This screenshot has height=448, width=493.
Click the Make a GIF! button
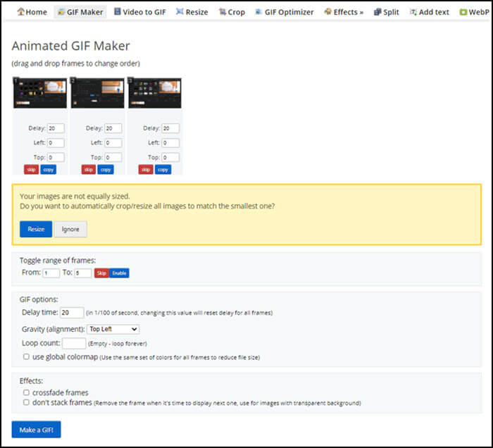[x=36, y=430]
